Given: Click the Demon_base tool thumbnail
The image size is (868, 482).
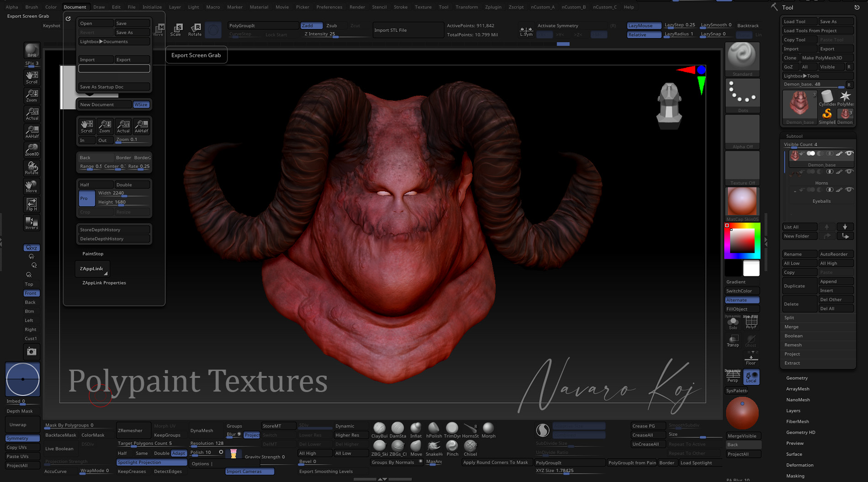Looking at the screenshot, I should click(x=799, y=107).
